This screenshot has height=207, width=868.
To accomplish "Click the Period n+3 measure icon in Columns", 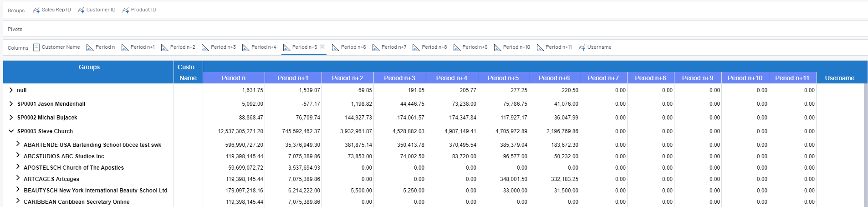I will point(205,47).
